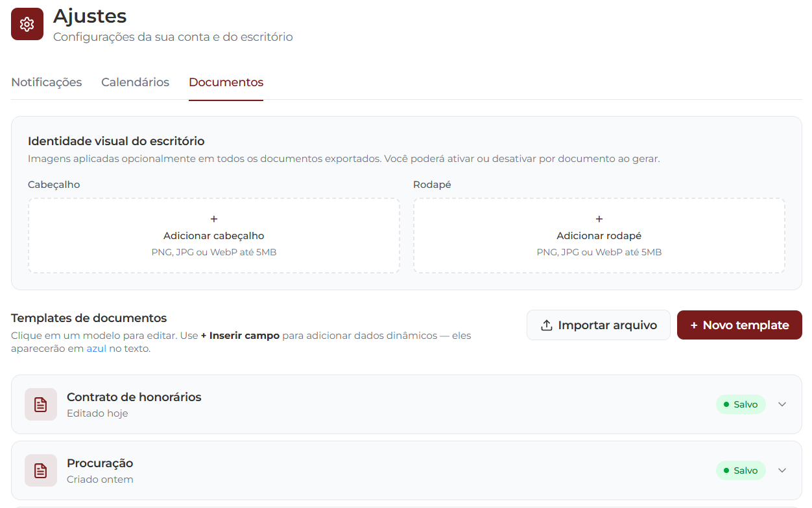
Task: Switch to the Notificações tab
Action: [x=47, y=82]
